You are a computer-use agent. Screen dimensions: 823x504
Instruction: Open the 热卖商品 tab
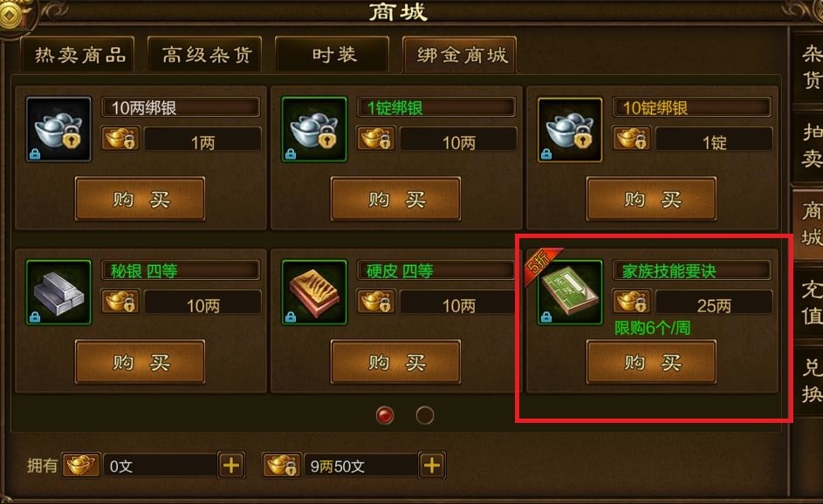pos(79,55)
